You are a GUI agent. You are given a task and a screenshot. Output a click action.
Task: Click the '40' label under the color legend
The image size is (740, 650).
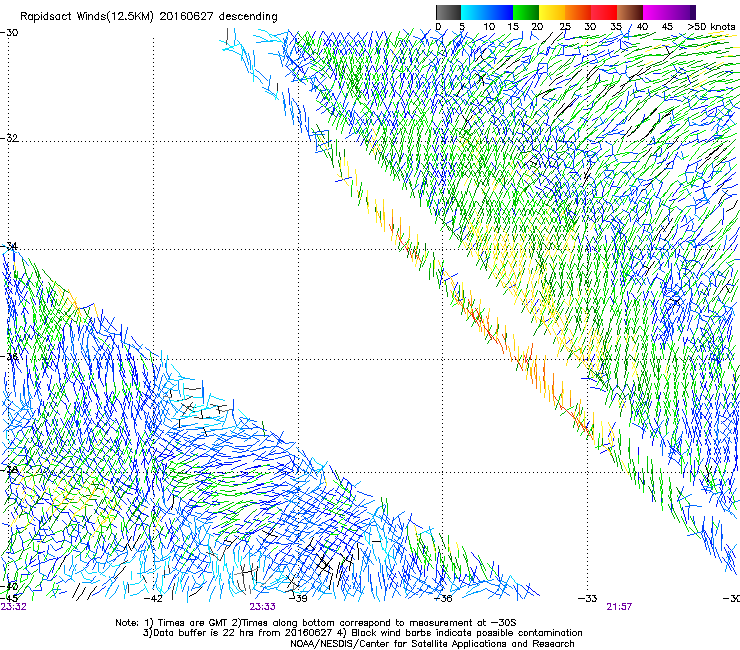(642, 27)
